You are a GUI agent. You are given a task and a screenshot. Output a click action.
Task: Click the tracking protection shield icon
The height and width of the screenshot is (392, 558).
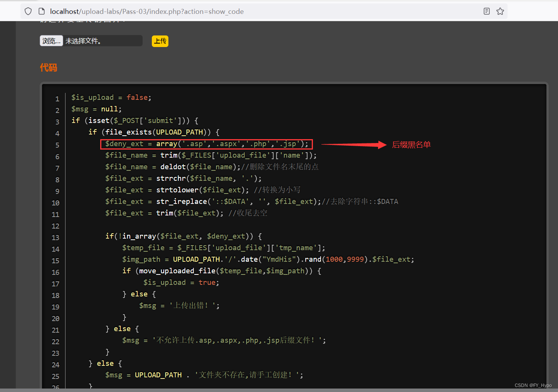tap(28, 12)
